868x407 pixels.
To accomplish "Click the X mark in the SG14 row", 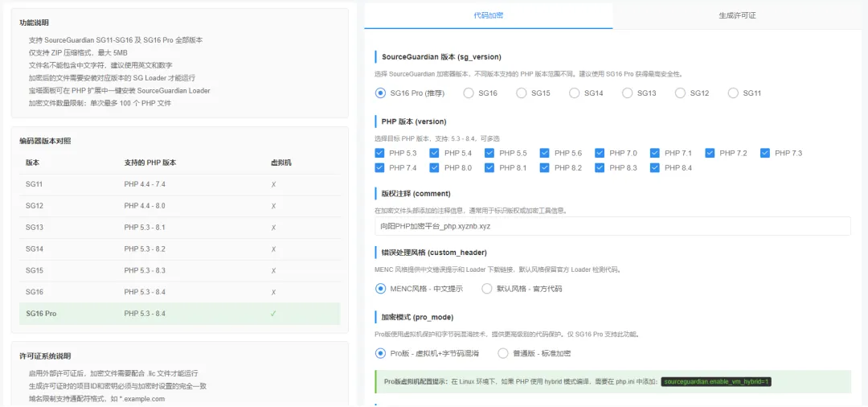I will pos(273,249).
